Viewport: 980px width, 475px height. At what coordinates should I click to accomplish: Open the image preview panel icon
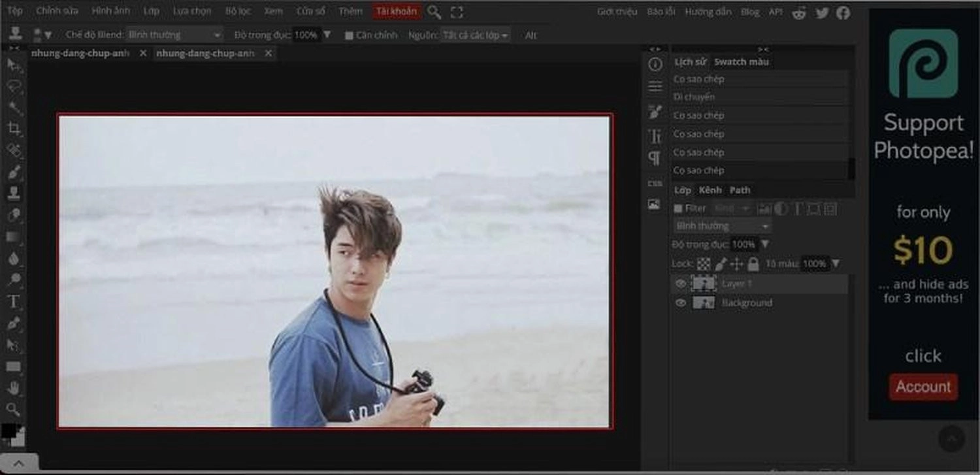tap(655, 205)
